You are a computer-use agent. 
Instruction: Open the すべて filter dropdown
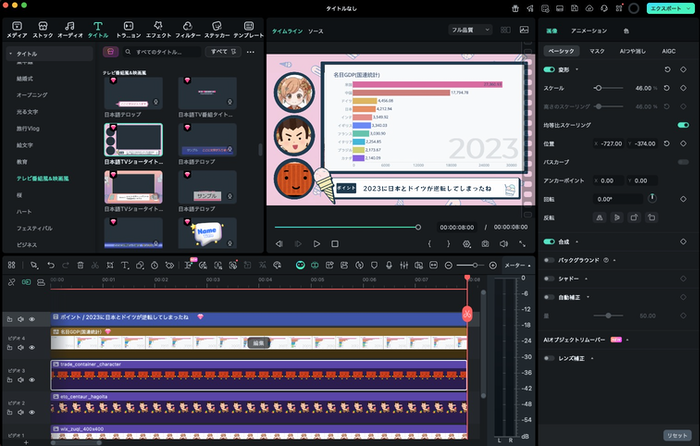(x=224, y=51)
